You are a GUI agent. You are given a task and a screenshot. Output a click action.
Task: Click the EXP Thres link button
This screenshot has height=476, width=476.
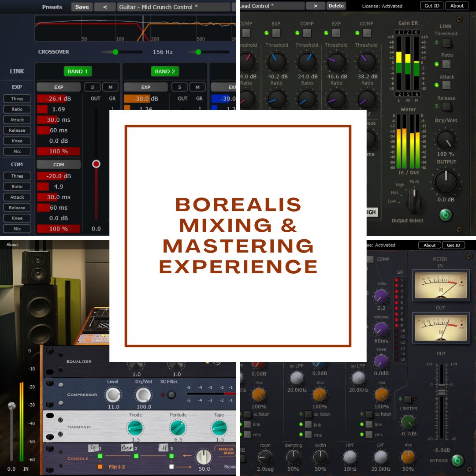click(x=17, y=99)
